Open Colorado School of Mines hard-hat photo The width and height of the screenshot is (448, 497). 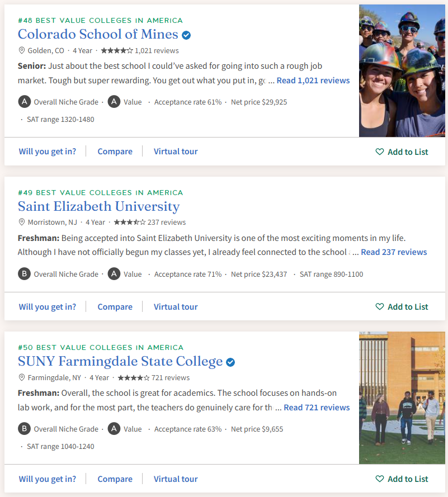pos(402,71)
